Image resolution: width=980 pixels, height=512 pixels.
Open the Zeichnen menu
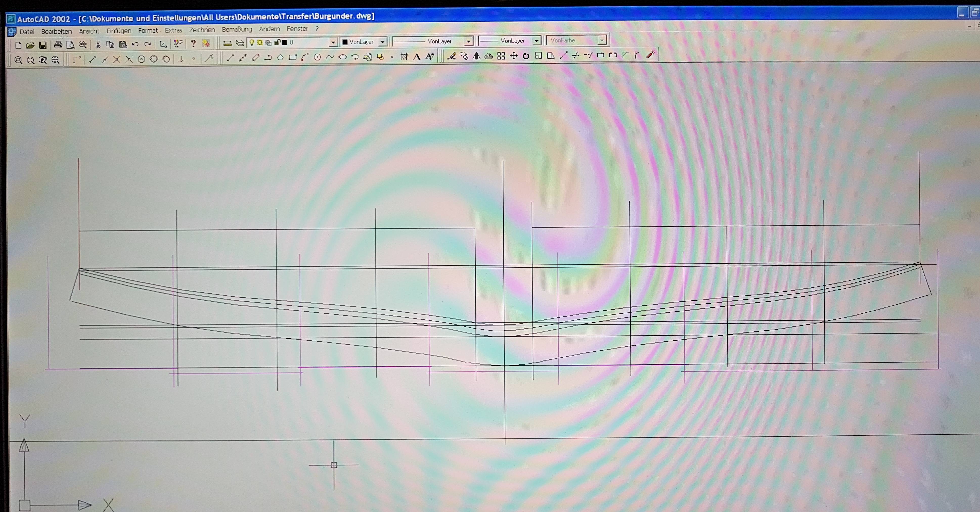pos(202,30)
